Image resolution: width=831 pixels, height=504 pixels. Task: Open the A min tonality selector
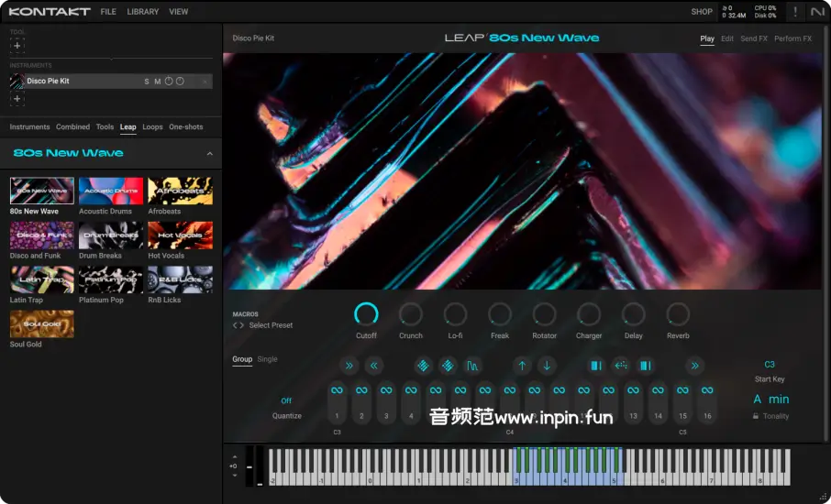tap(770, 400)
